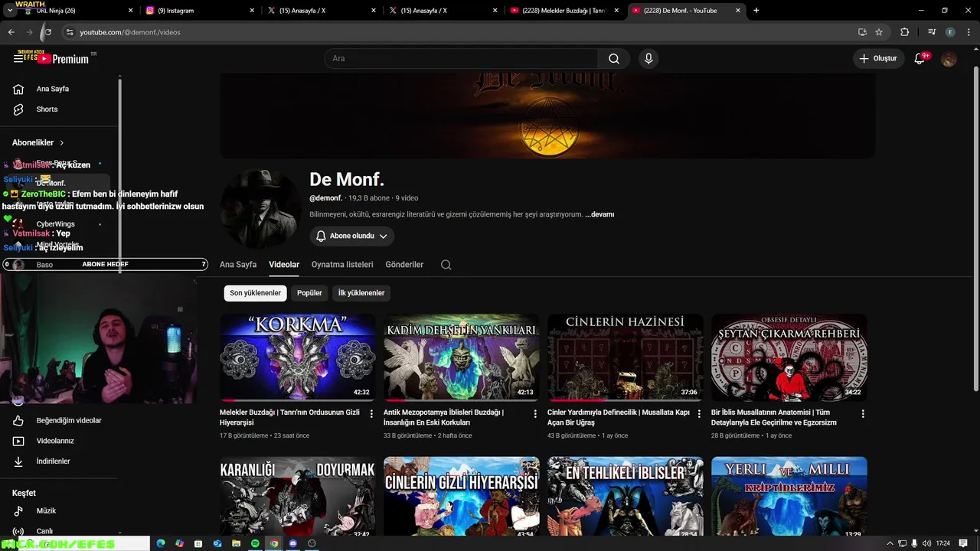The height and width of the screenshot is (551, 980).
Task: Go back in the browser
Action: coord(11,32)
